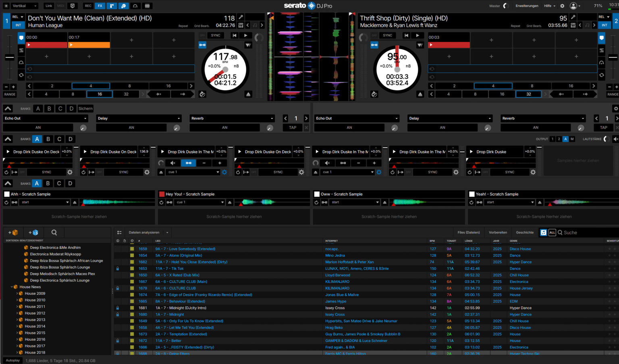This screenshot has height=364, width=619.
Task: Open the Vertikal layout dropdown
Action: pyautogui.click(x=24, y=6)
